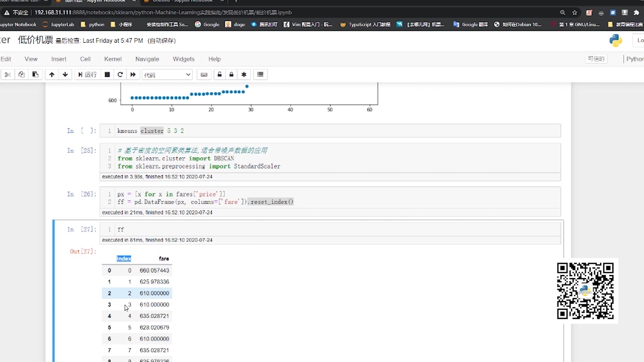Click the Out[27] output prompt

[x=83, y=251]
